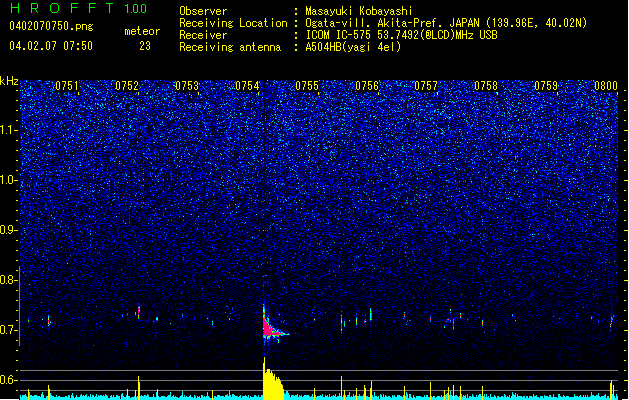The height and width of the screenshot is (400, 629).
Task: Click the Receiver label
Action: (203, 35)
